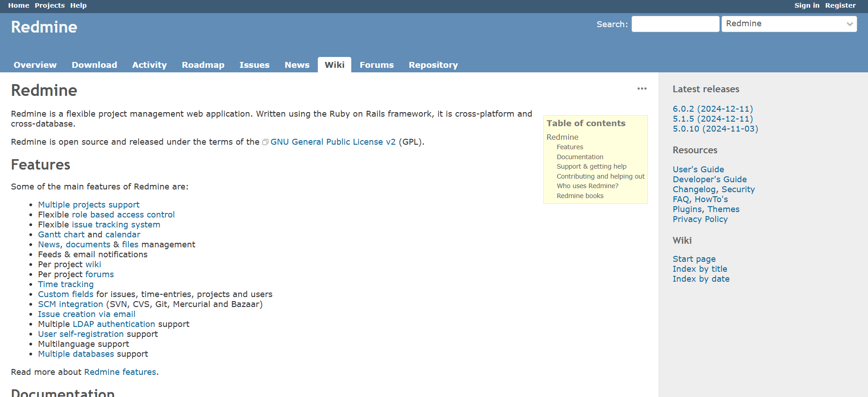Jump to Support & getting help section
This screenshot has width=868, height=397.
tap(591, 166)
